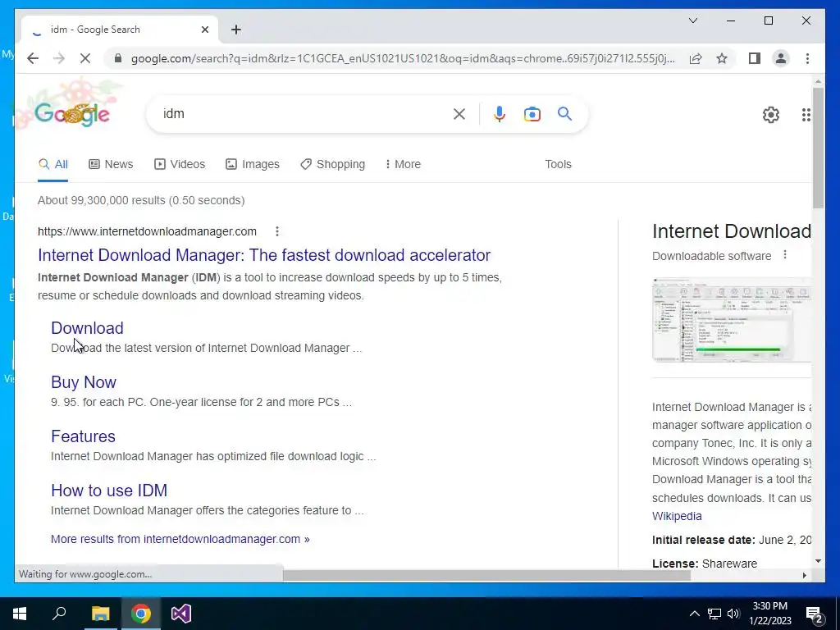The image size is (840, 630).
Task: Open the Chrome side panel icon
Action: coord(755,58)
